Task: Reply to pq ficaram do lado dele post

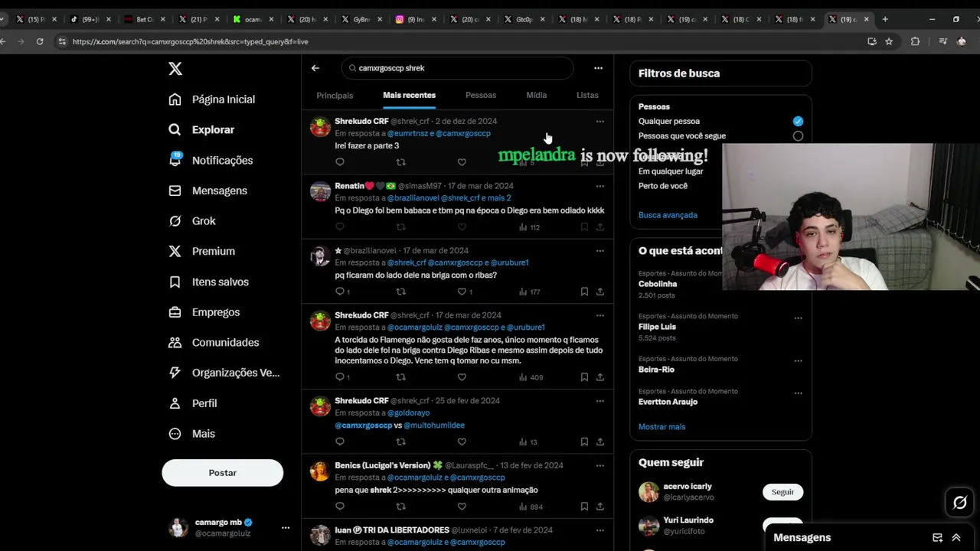Action: click(340, 292)
